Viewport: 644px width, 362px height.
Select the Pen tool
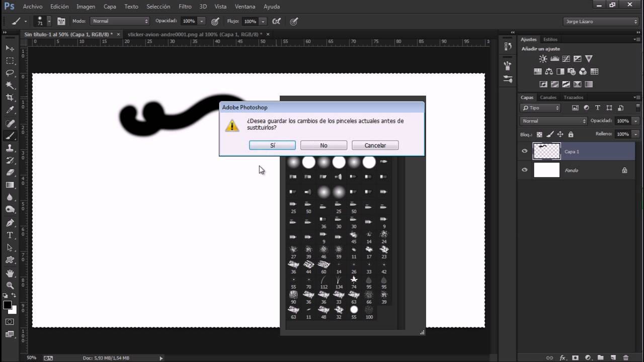pos(10,223)
